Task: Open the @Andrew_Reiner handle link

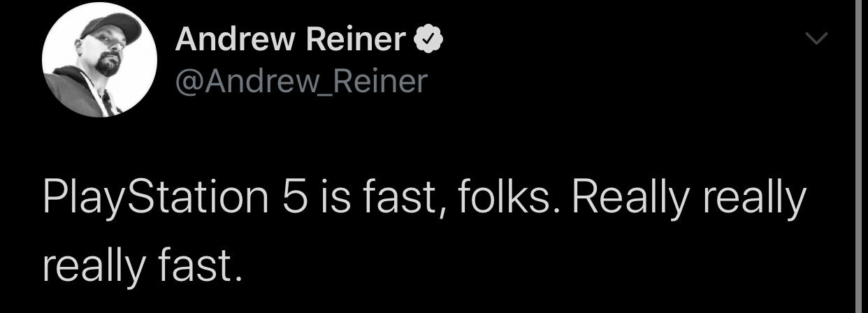Action: tap(301, 82)
